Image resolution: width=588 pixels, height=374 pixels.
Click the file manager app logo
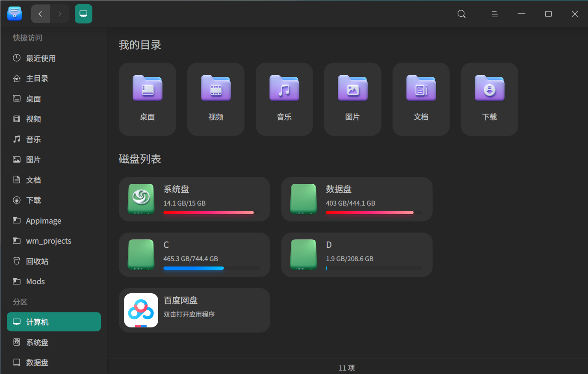click(x=15, y=14)
